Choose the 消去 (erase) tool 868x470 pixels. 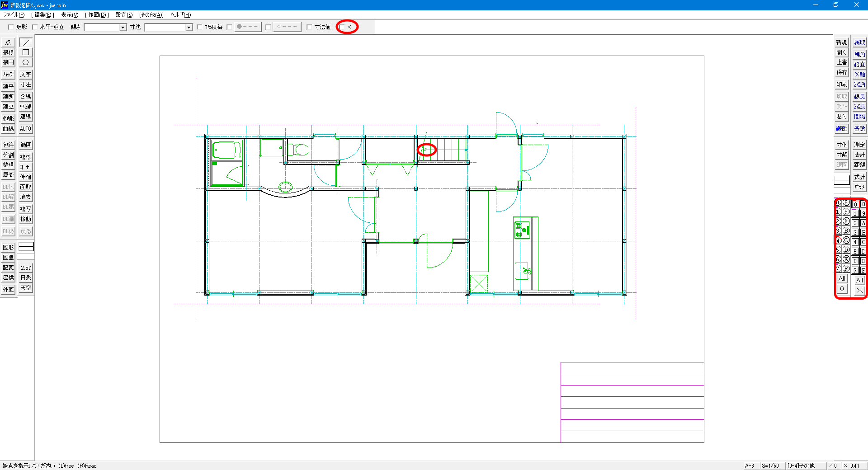point(26,197)
